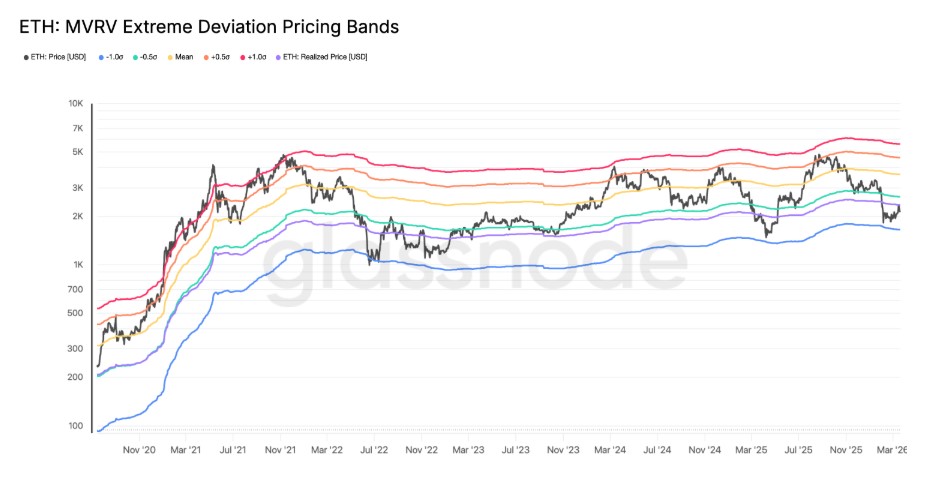Click the orange +0.5σ legend dot

[x=204, y=57]
